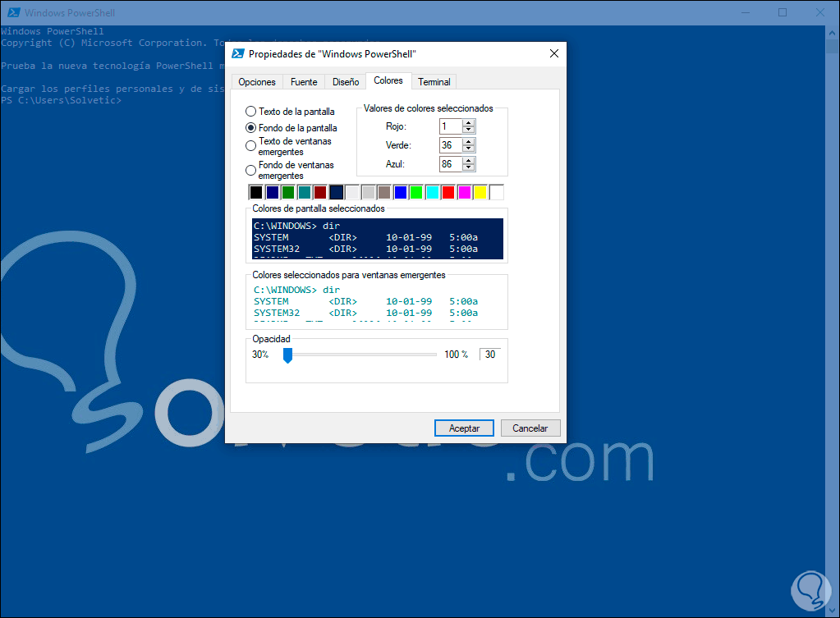Maximize the Windows PowerShell window
The image size is (840, 618).
(x=783, y=12)
